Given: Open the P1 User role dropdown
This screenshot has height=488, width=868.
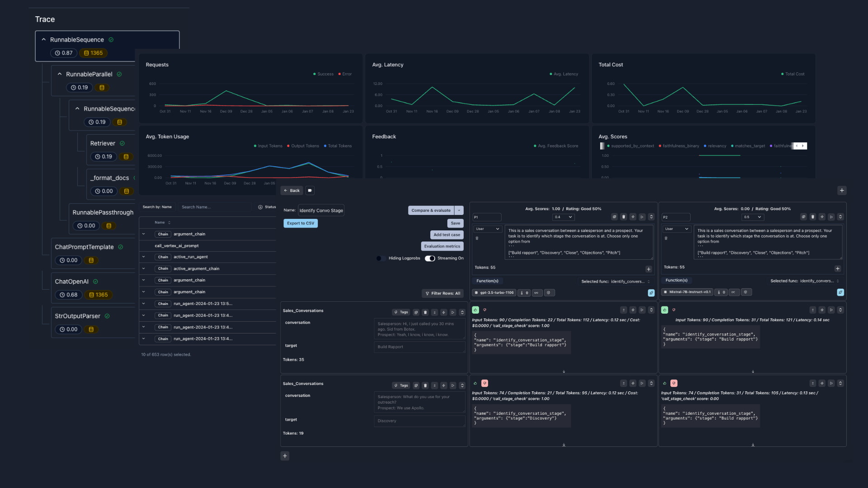Looking at the screenshot, I should pyautogui.click(x=487, y=229).
